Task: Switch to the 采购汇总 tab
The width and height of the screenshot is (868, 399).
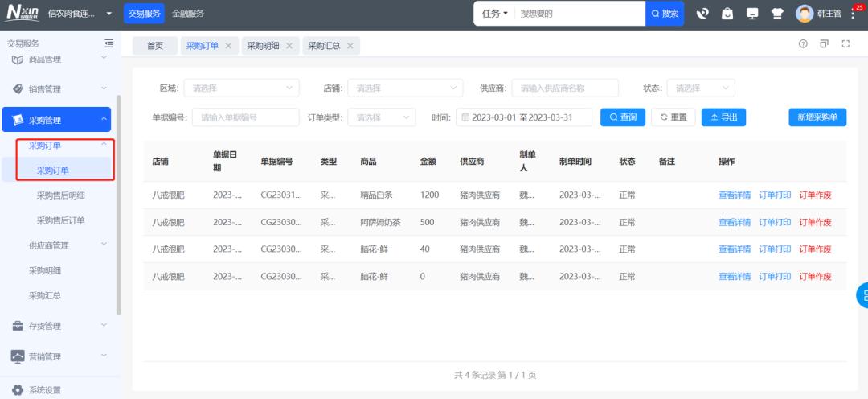Action: (324, 46)
